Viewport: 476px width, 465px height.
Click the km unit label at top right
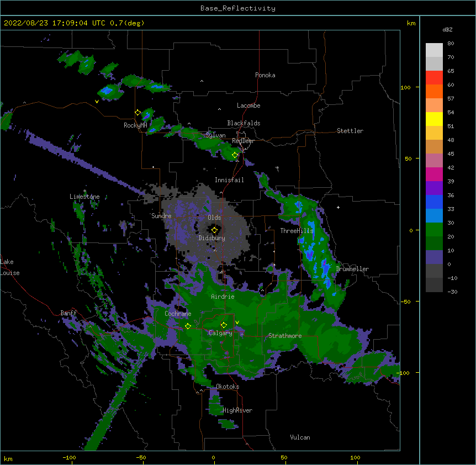click(411, 23)
